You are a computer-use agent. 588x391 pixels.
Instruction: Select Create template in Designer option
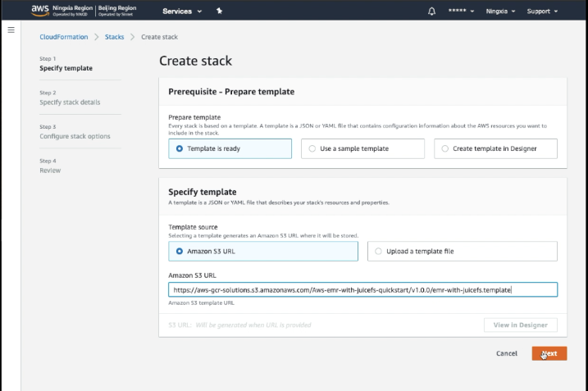[x=495, y=148]
